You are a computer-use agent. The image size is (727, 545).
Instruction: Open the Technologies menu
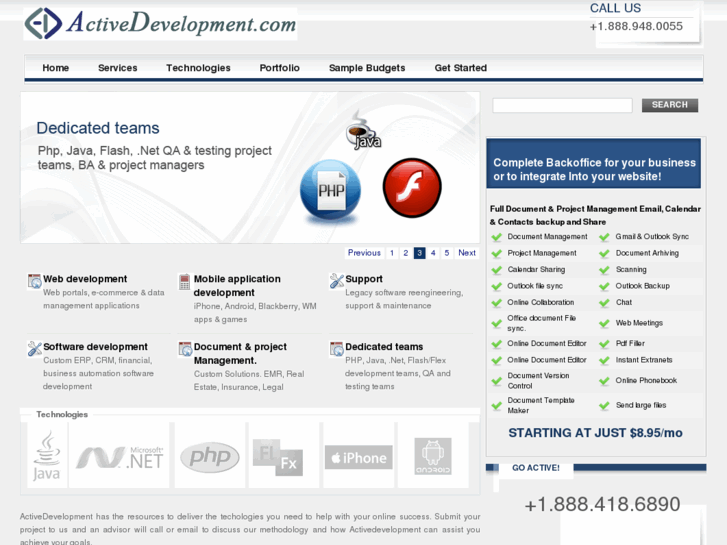pos(198,68)
